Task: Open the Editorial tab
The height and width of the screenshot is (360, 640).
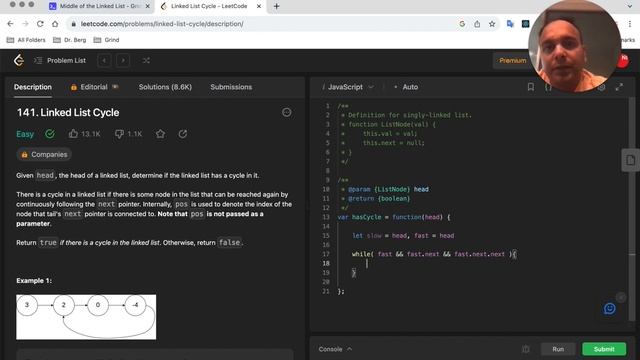Action: pyautogui.click(x=94, y=87)
